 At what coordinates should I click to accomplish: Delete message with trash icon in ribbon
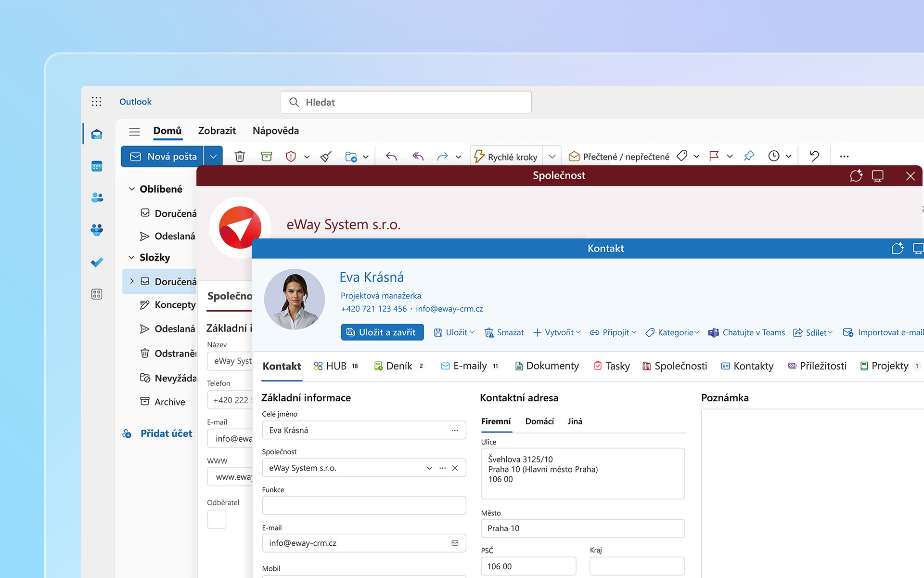[240, 157]
